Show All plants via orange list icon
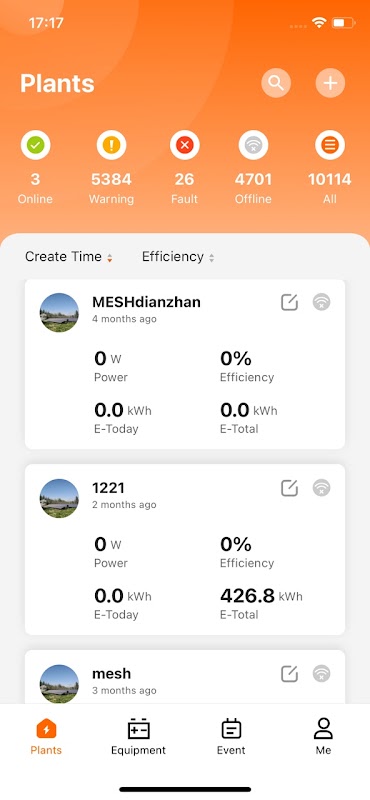370x800 pixels. click(x=330, y=145)
